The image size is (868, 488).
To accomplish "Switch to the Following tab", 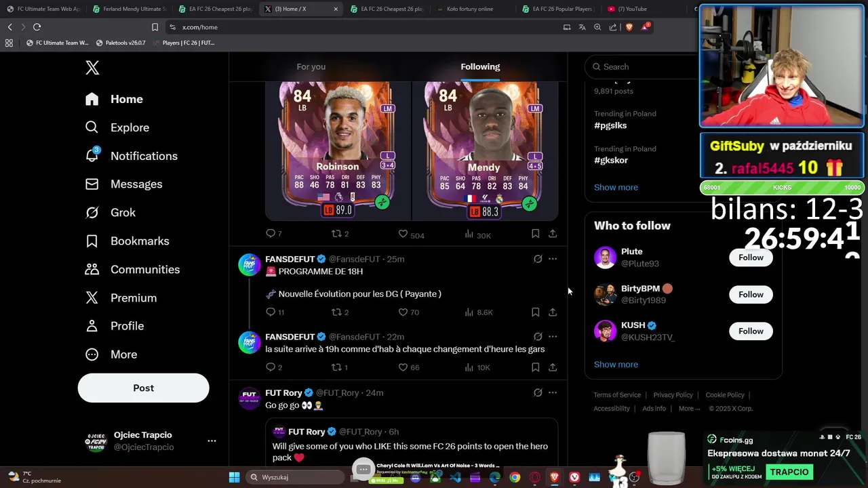I will (480, 66).
